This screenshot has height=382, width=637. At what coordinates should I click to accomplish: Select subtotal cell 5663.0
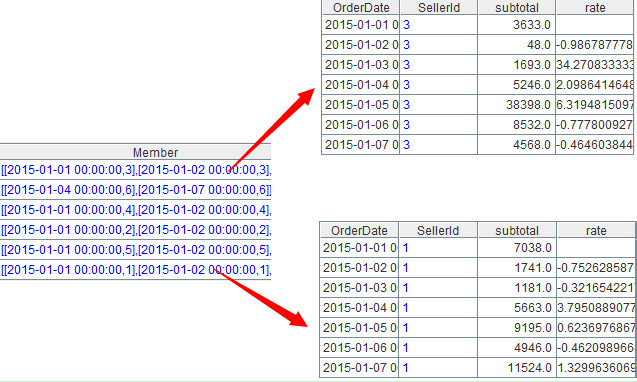(x=517, y=308)
